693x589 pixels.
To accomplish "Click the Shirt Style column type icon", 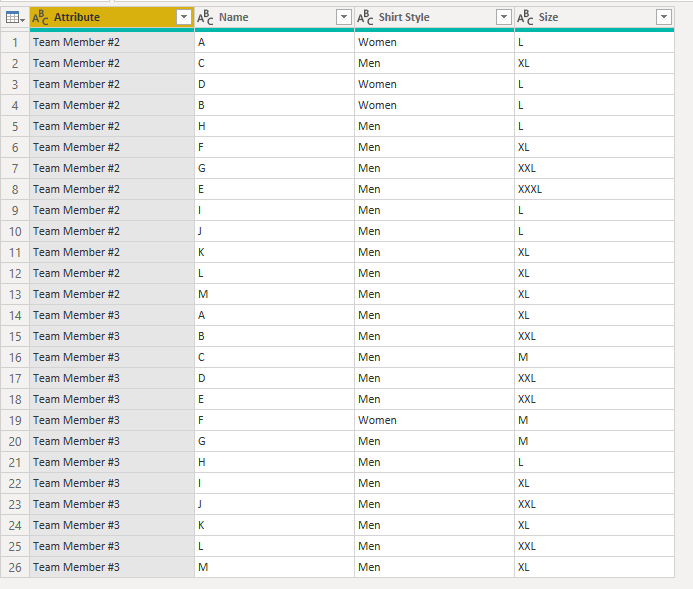I will pyautogui.click(x=365, y=18).
